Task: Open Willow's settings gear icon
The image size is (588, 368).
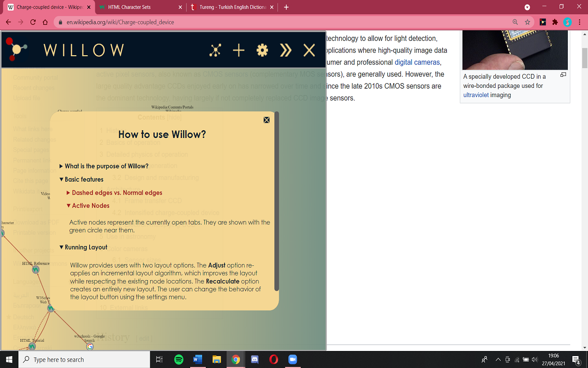Action: coord(262,51)
